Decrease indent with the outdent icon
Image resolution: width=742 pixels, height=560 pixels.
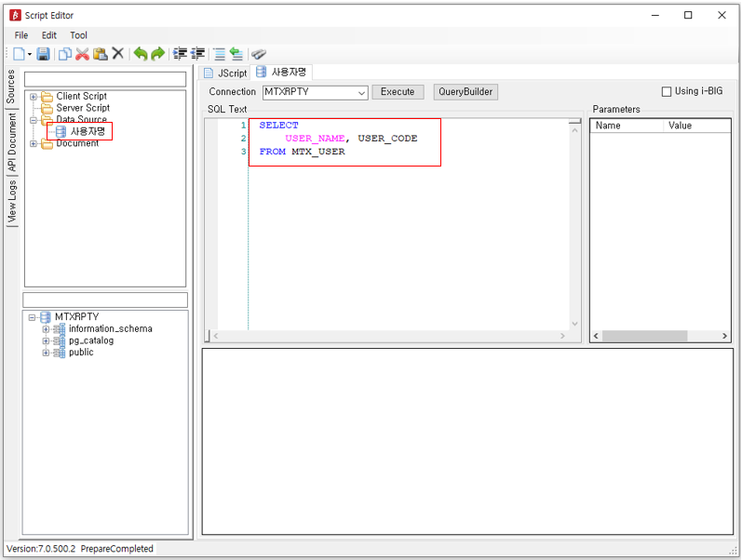click(197, 54)
